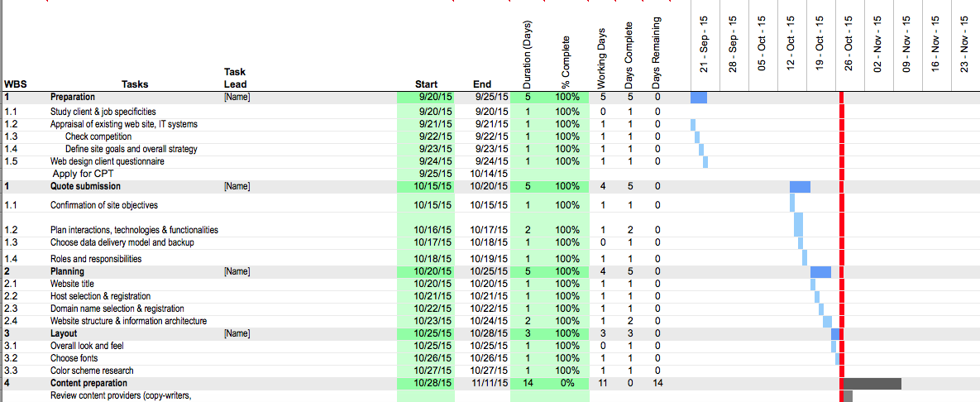Viewport: 980px width, 402px height.
Task: Select the 21 - Sep - 15 week header
Action: (x=704, y=45)
